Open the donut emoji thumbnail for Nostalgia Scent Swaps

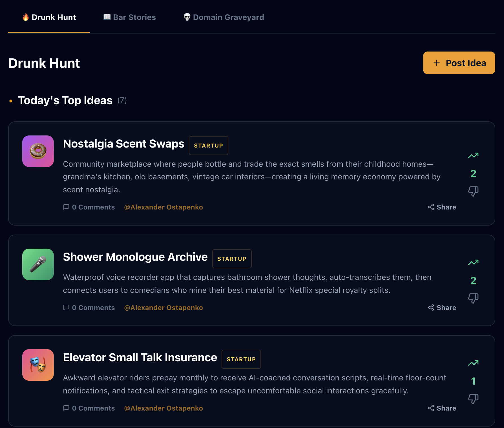[x=38, y=151]
